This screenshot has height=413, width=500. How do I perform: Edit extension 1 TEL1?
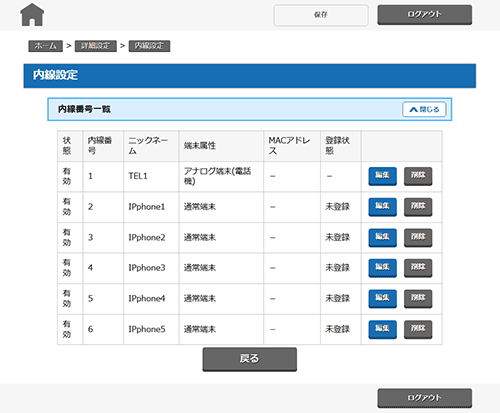[382, 176]
